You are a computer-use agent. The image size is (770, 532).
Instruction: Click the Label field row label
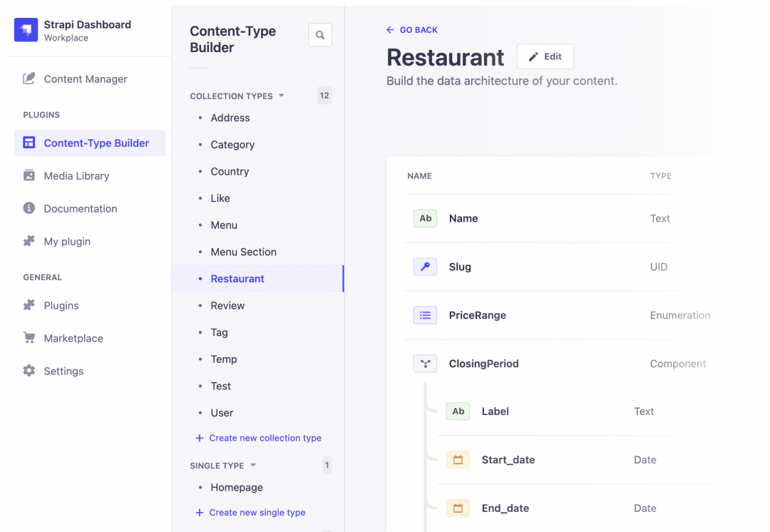tap(495, 411)
